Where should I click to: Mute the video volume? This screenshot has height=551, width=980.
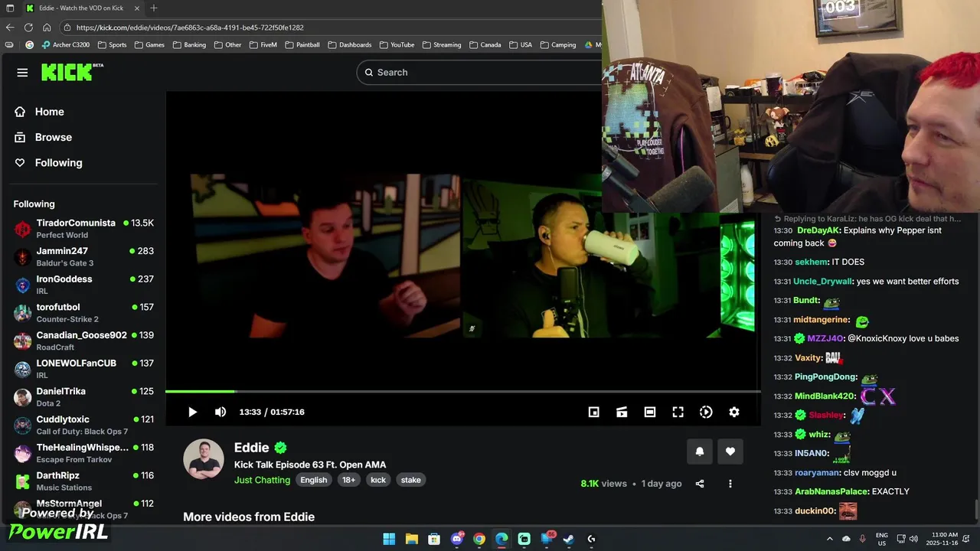pyautogui.click(x=220, y=412)
